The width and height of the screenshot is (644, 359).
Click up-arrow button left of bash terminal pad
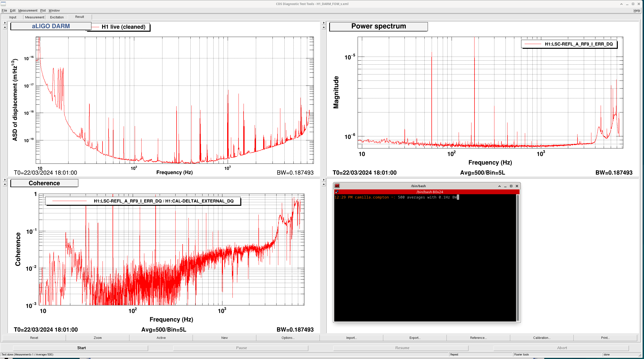point(324,184)
